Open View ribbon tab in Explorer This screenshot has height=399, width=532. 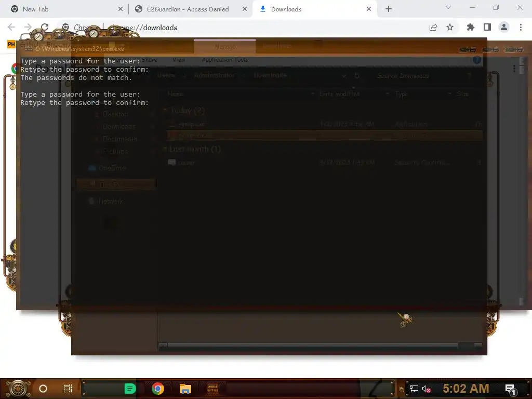point(179,60)
